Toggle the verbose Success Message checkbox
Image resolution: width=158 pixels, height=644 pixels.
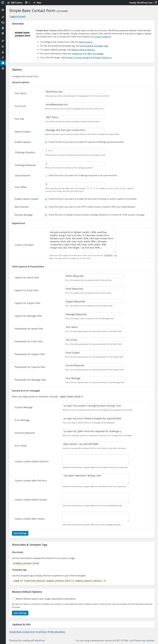46,215
